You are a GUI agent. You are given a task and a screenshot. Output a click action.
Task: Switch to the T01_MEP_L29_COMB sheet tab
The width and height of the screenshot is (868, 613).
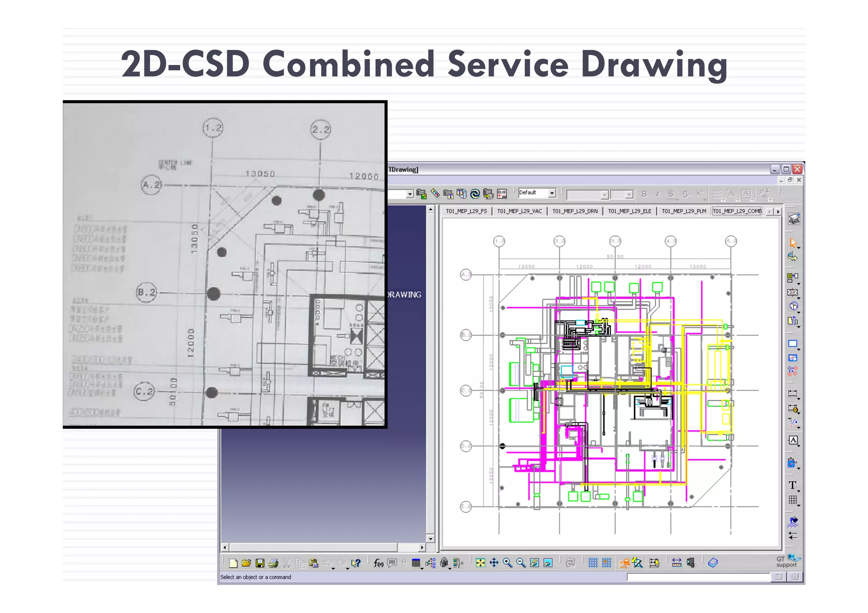click(737, 211)
